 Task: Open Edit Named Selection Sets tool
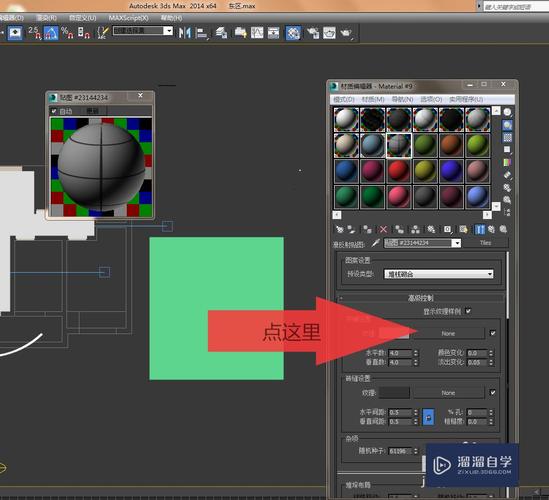click(102, 33)
